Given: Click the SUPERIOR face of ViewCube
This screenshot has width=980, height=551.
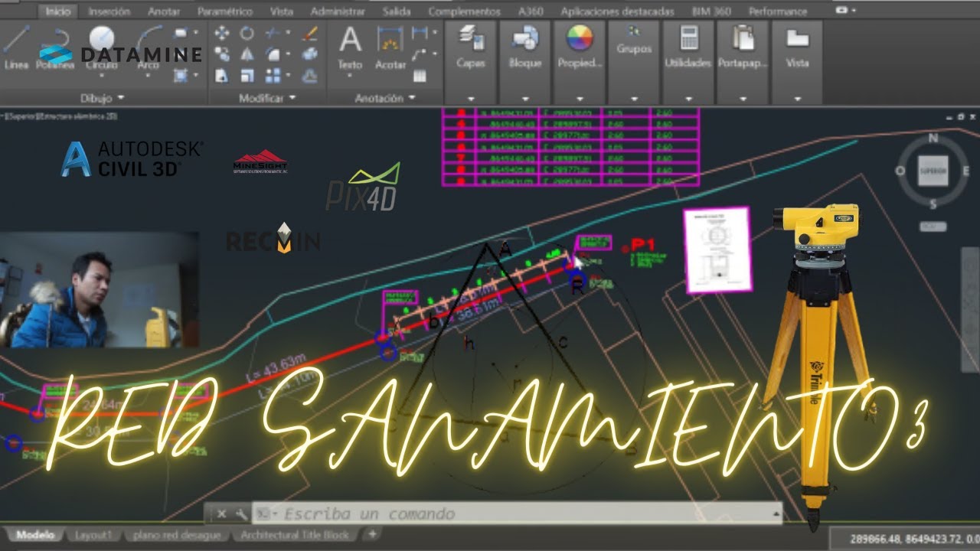Looking at the screenshot, I should point(933,171).
